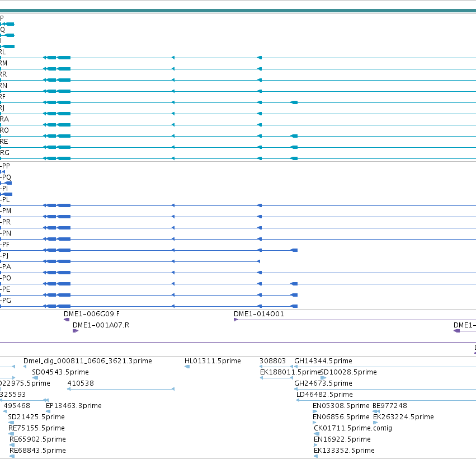Choose the CK01711.5prime.contig label
The width and height of the screenshot is (476, 459).
353,428
